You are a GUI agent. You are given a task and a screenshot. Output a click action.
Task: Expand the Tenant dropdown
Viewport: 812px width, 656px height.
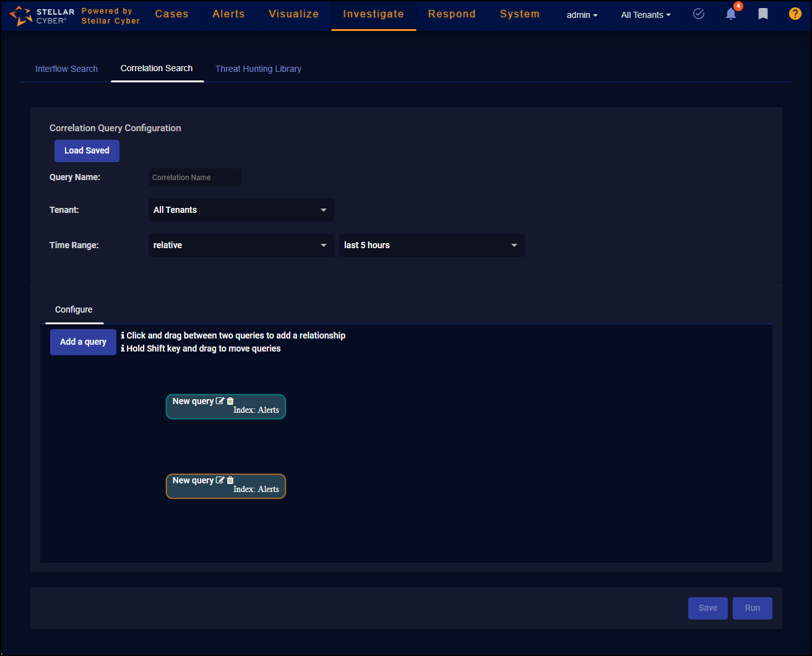tap(241, 210)
